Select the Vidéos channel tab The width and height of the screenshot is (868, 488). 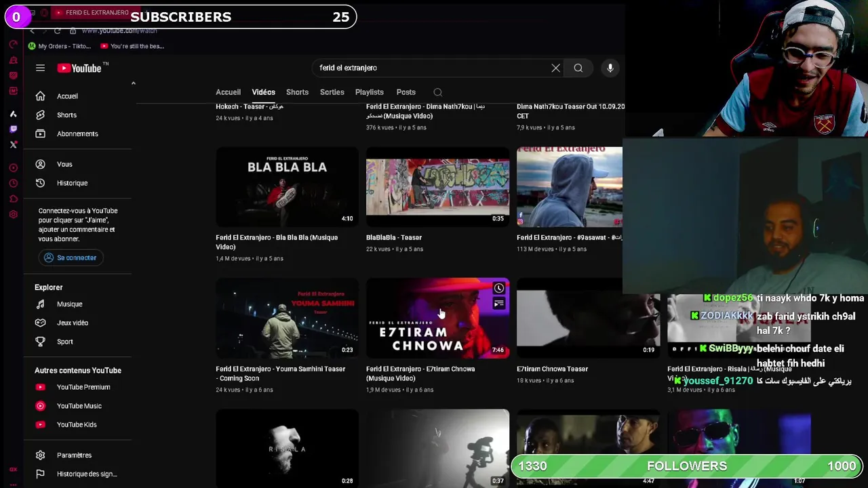coord(263,92)
